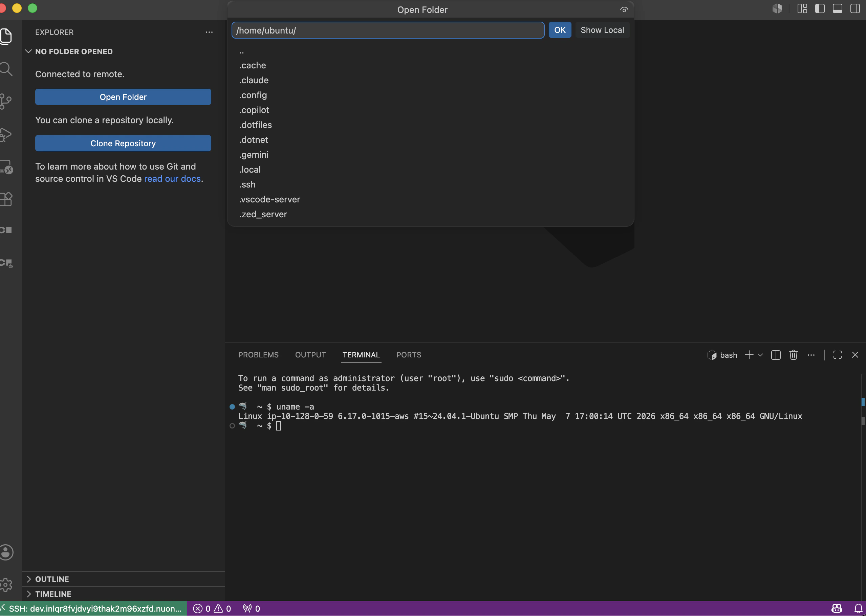
Task: Click the /home/ubuntu/ path input field
Action: 388,30
